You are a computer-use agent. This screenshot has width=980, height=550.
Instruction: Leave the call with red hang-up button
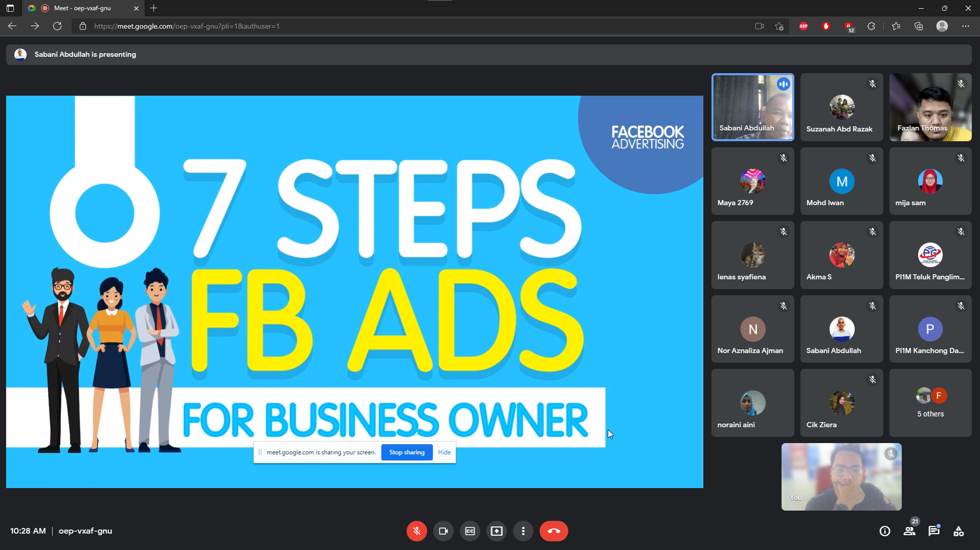[553, 531]
